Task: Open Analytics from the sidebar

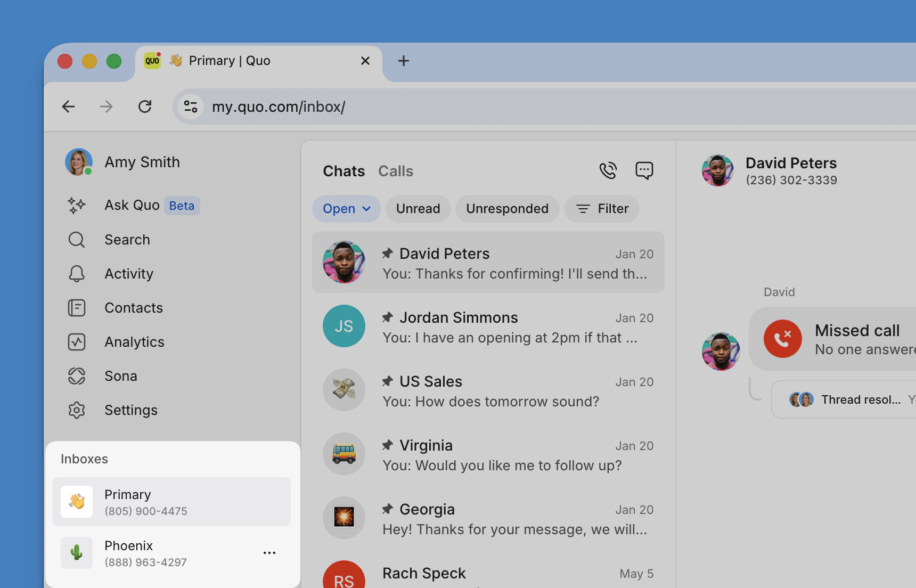Action: (x=134, y=342)
